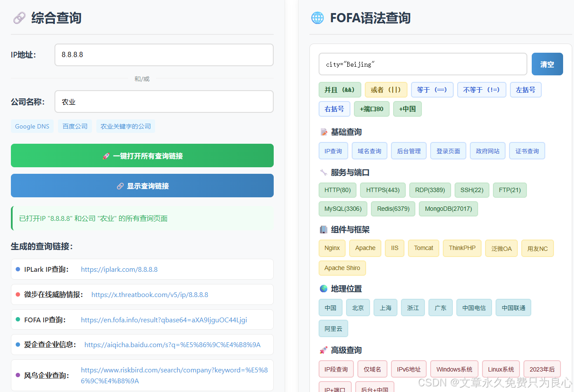
Task: Click the rocket icon next to 高级查询
Action: [x=323, y=350]
